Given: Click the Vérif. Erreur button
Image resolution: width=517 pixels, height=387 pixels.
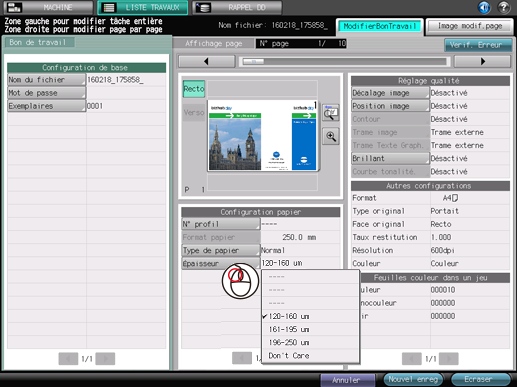Looking at the screenshot, I should click(478, 45).
